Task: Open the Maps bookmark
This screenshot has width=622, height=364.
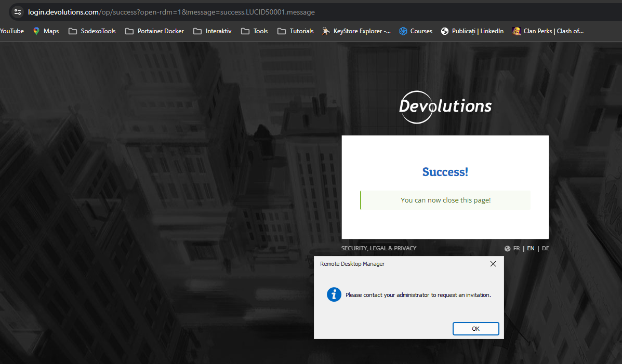Action: [x=46, y=31]
